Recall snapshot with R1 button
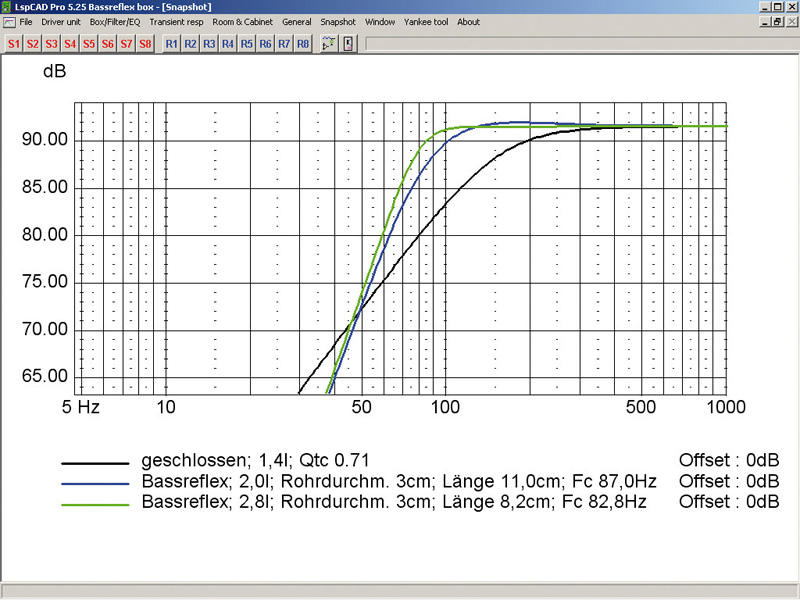This screenshot has height=600, width=800. (x=172, y=44)
